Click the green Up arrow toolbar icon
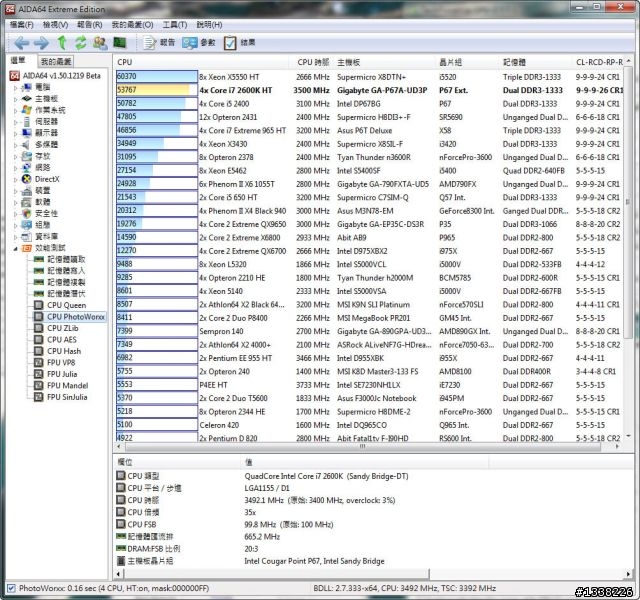Screen dimensions: 640x600 click(62, 42)
